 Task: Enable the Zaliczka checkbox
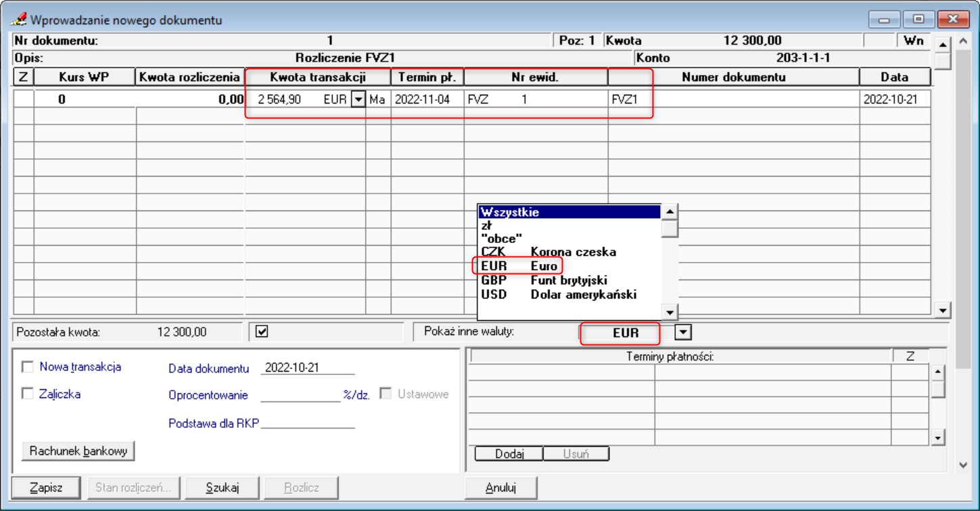pos(28,394)
